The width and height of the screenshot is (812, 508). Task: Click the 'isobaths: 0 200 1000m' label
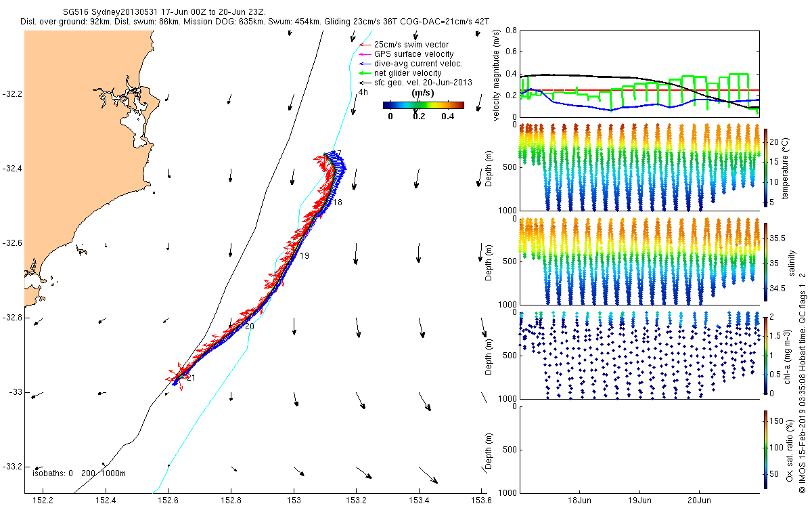click(x=79, y=473)
